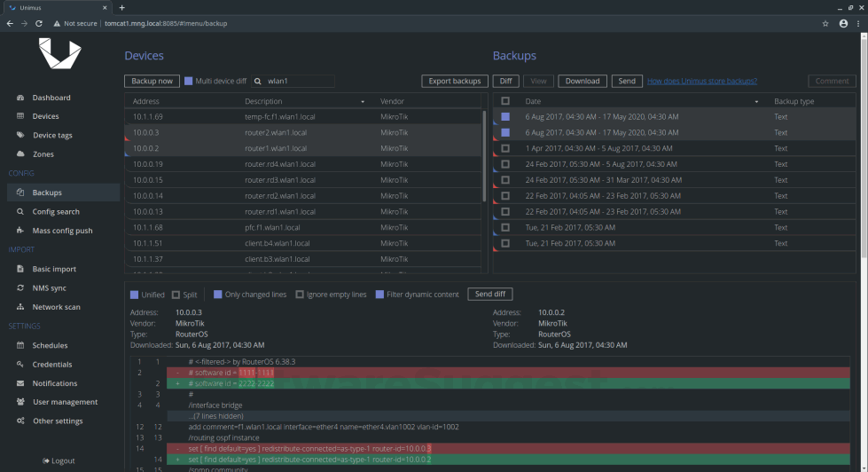Image resolution: width=868 pixels, height=472 pixels.
Task: Click the Config search magnifier icon
Action: (20, 212)
